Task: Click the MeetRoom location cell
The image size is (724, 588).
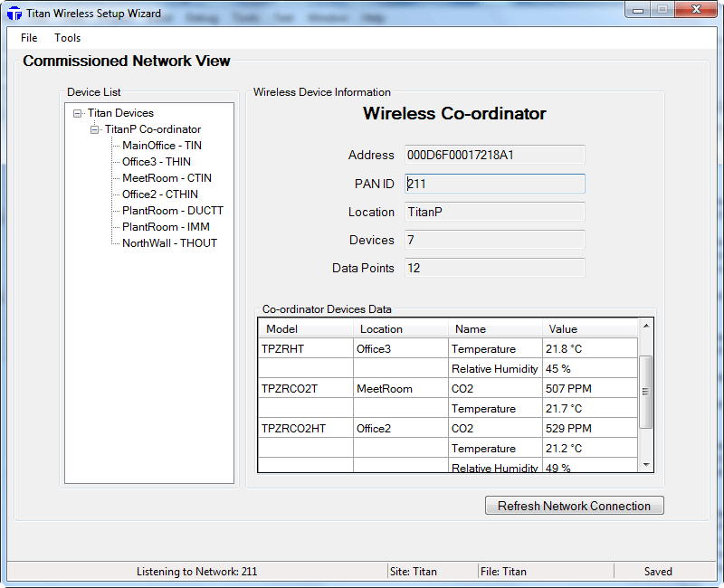Action: pyautogui.click(x=401, y=389)
